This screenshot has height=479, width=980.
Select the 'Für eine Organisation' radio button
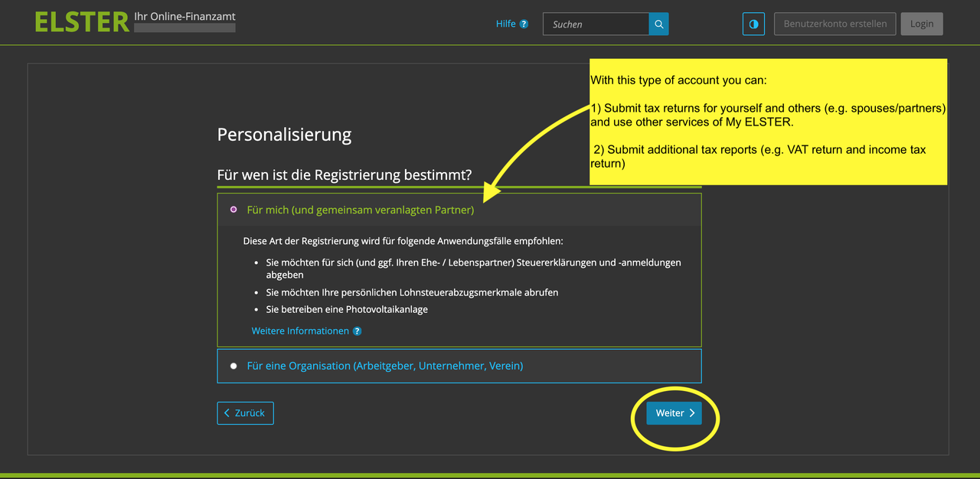click(234, 366)
